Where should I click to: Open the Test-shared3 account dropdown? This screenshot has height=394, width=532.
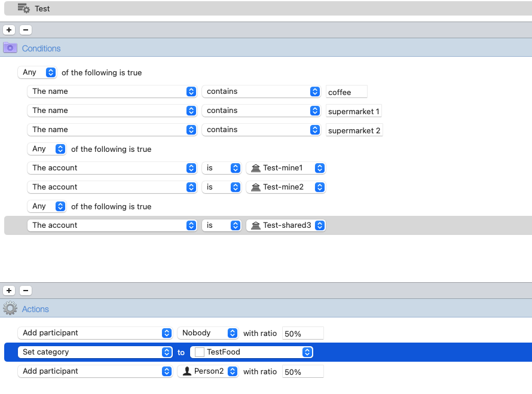286,225
